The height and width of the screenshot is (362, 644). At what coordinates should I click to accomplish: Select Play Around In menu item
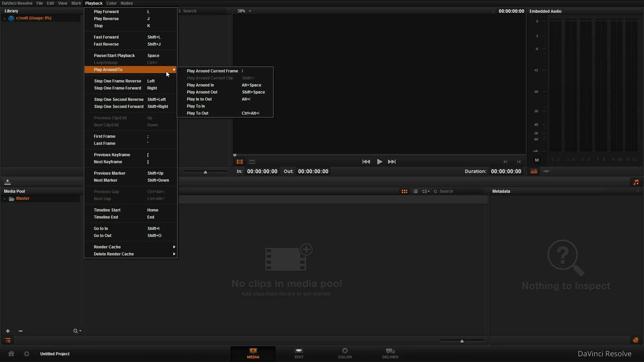[200, 85]
